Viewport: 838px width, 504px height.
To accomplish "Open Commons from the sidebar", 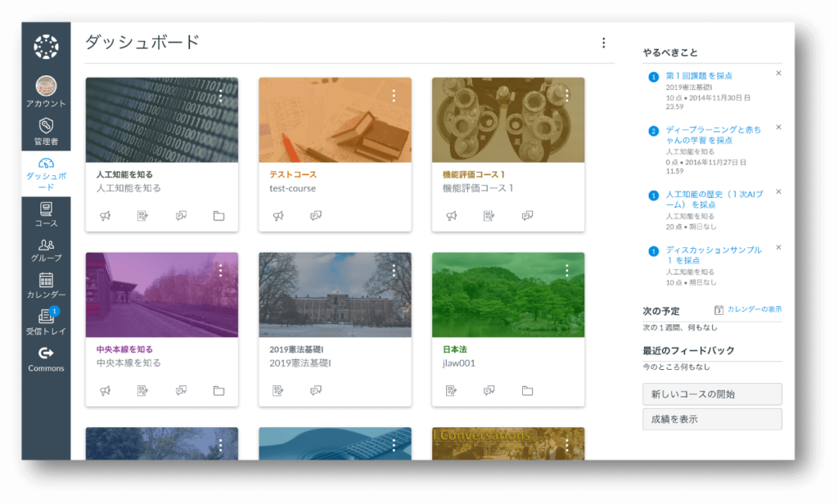I will pos(46,359).
